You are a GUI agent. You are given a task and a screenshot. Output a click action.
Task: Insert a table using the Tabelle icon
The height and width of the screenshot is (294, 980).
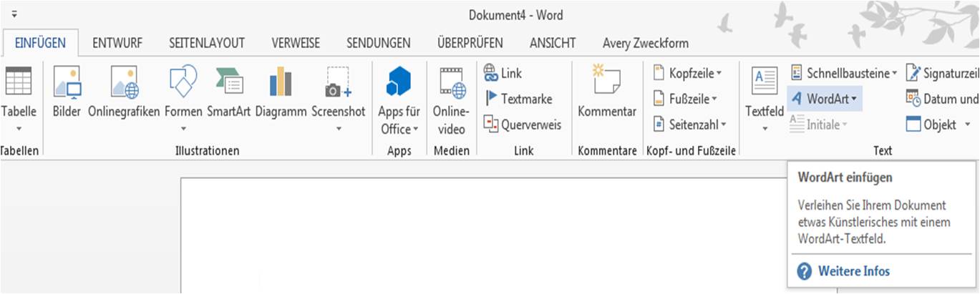18,82
